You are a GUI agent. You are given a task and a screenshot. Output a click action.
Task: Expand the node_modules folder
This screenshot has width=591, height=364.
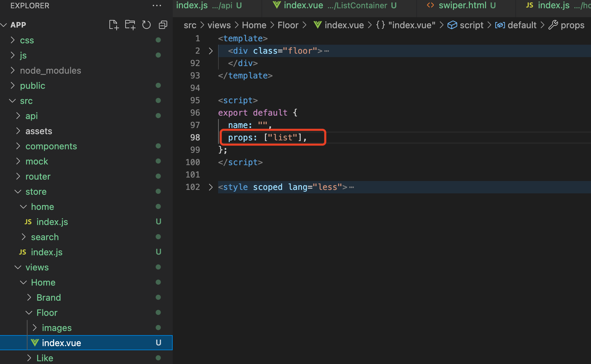coord(50,71)
